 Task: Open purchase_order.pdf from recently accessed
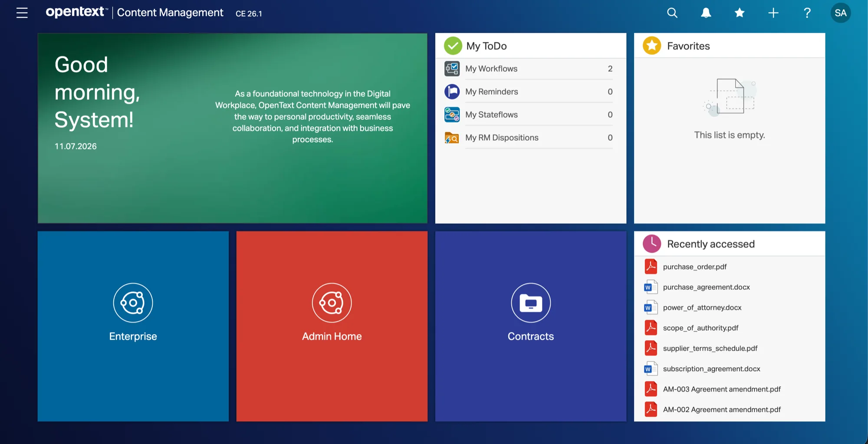(x=695, y=266)
